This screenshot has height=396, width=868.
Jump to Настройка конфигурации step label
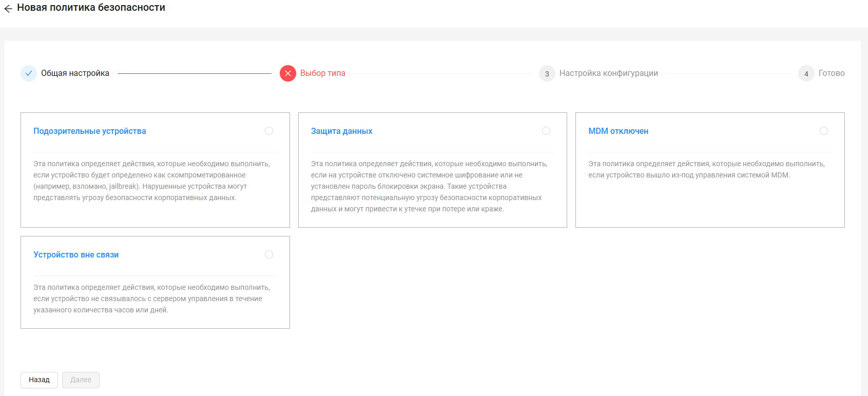pyautogui.click(x=608, y=73)
